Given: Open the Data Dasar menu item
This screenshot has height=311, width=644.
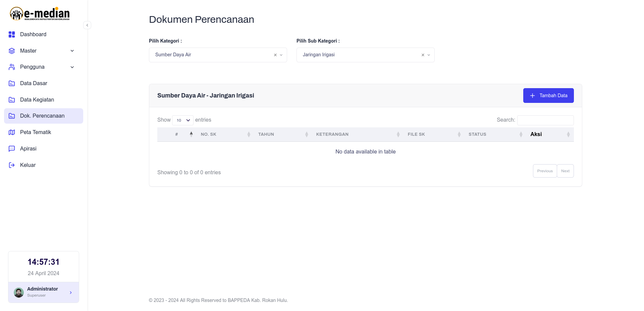Looking at the screenshot, I should pyautogui.click(x=44, y=83).
